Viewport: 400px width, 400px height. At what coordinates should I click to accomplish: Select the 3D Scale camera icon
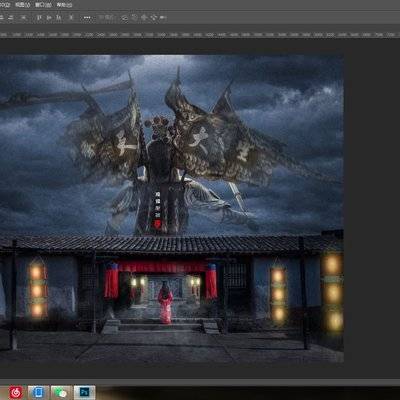pyautogui.click(x=163, y=18)
